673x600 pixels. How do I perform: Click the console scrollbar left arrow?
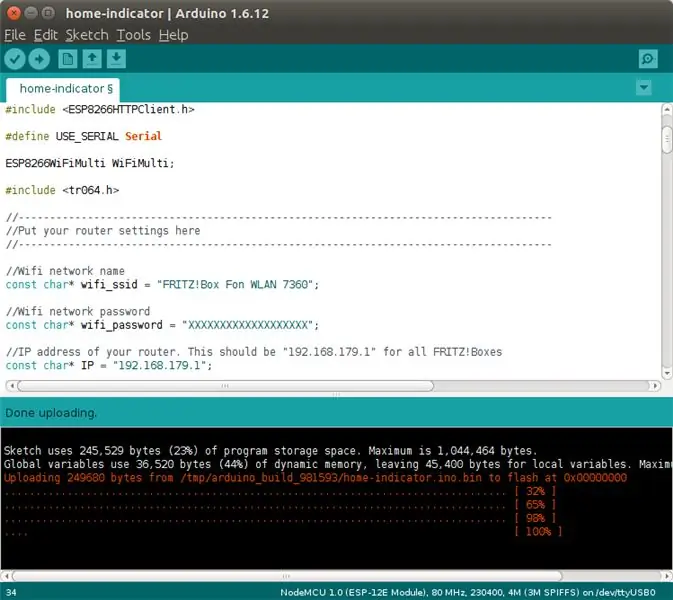[6, 576]
